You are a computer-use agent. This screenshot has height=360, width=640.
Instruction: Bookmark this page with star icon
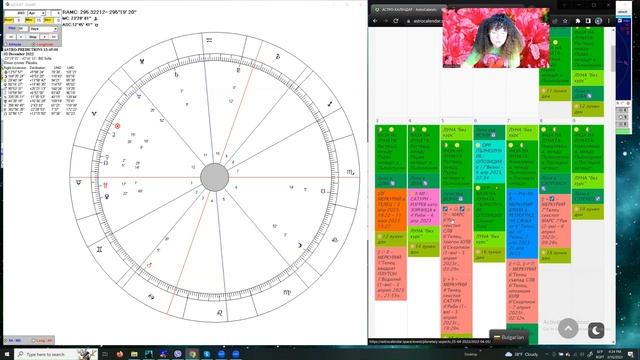click(565, 21)
